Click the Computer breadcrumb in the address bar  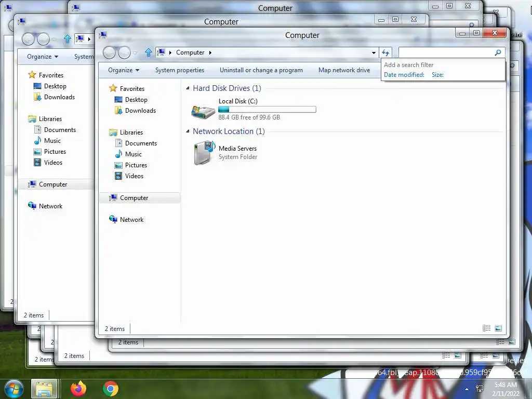pos(190,52)
